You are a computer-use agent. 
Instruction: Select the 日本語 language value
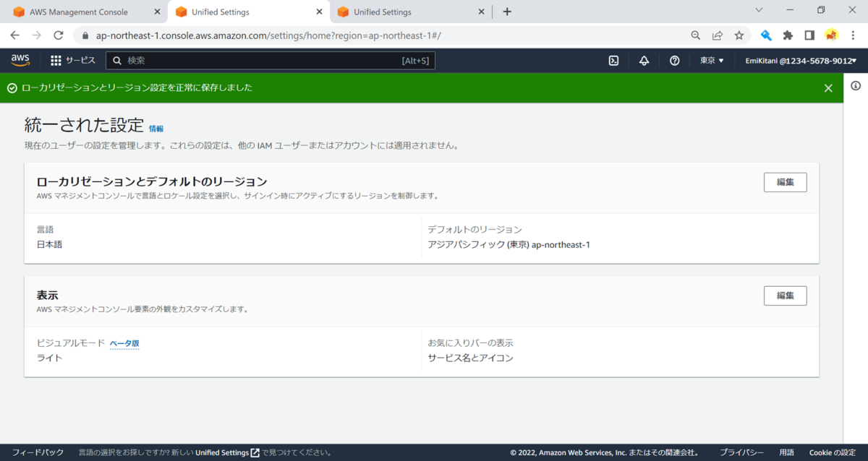[49, 244]
